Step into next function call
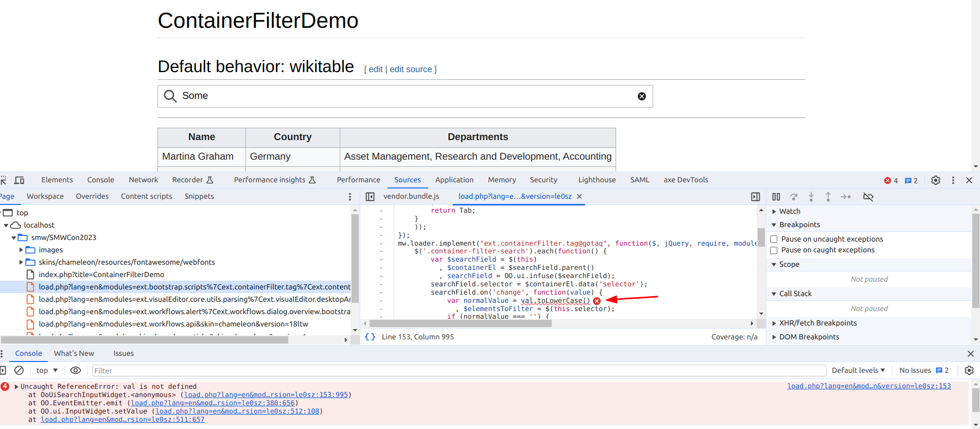This screenshot has width=980, height=429. (811, 197)
